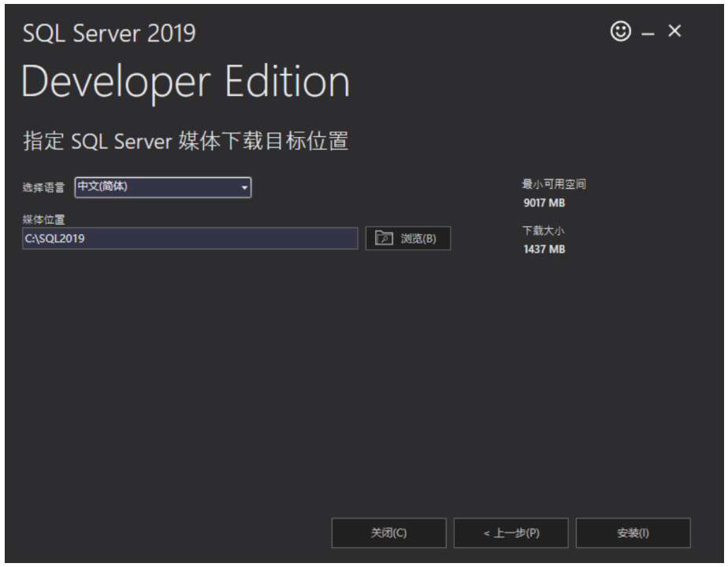Click the 选择语言 label
This screenshot has width=728, height=567.
point(43,187)
